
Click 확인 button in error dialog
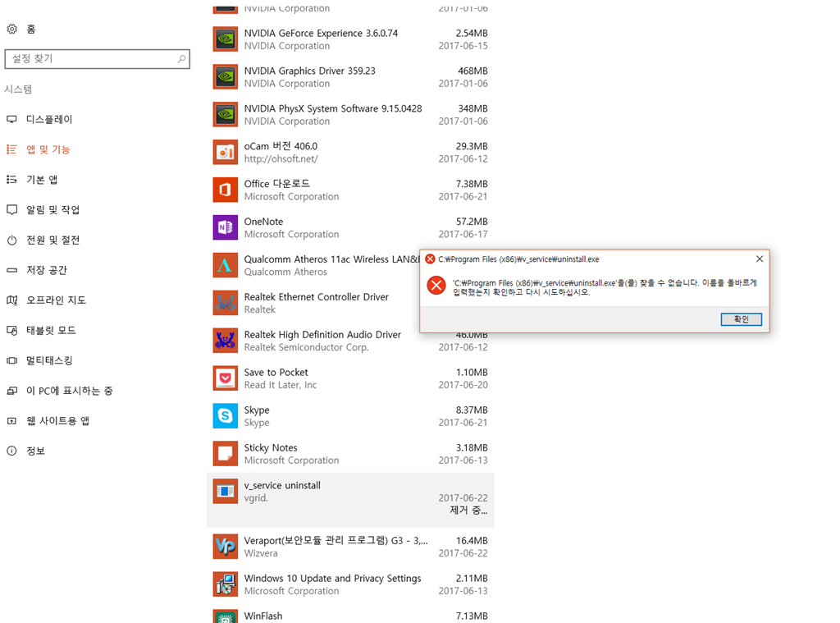[741, 319]
